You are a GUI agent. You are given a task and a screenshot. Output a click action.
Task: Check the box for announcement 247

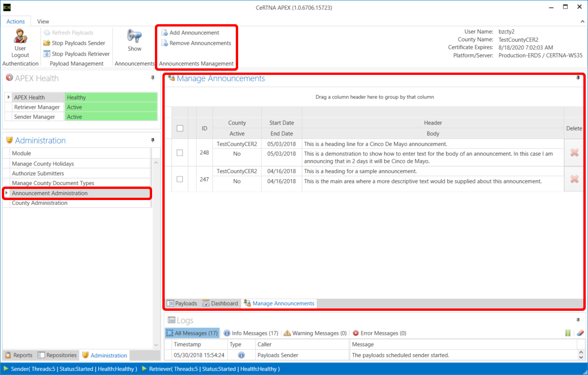[x=180, y=179]
